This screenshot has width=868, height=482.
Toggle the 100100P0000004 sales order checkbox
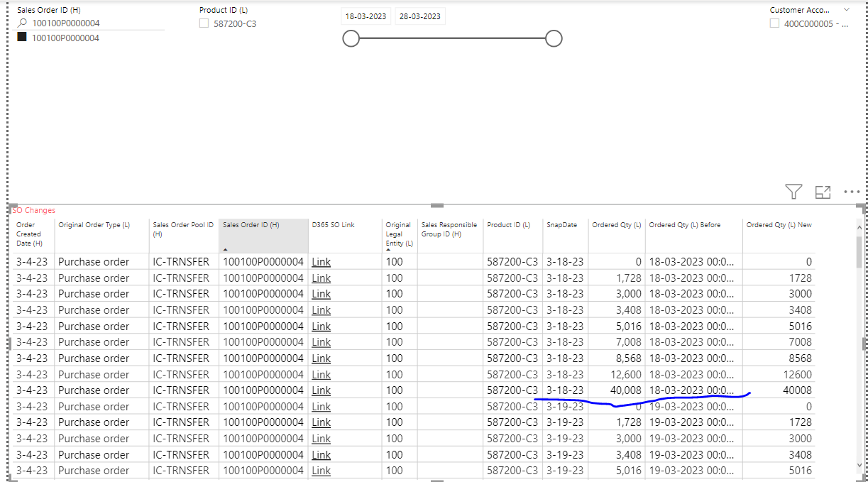(22, 38)
